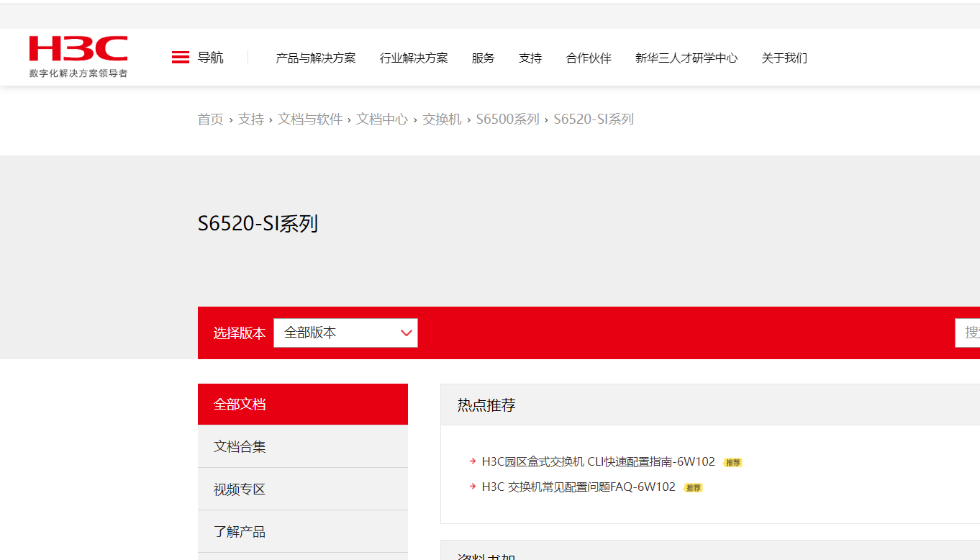This screenshot has height=560, width=980.
Task: Click 交换机 breadcrumb link
Action: click(442, 119)
